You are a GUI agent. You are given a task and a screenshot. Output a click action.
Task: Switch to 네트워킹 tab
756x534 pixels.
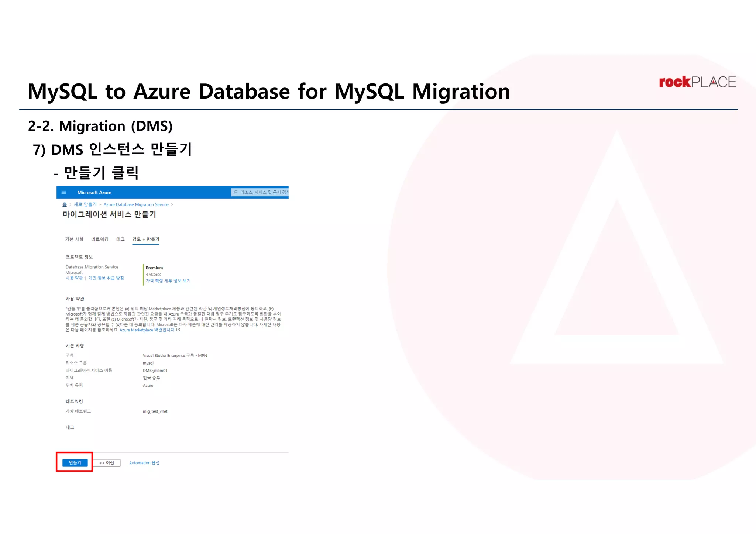(x=100, y=239)
